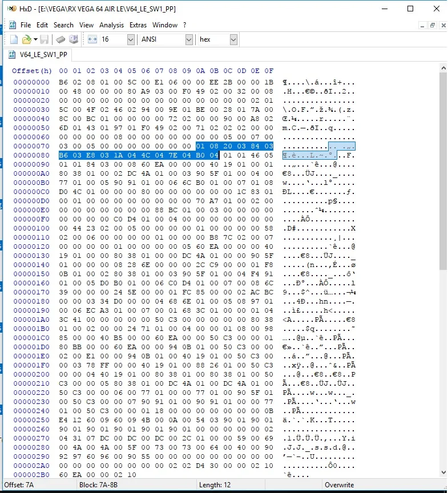Click decoded text of row 00000100
Viewport: 448px width, 493px height.
(x=319, y=228)
